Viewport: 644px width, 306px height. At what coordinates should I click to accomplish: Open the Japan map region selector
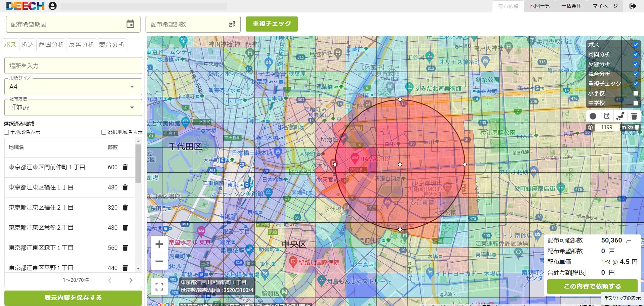pos(620,116)
